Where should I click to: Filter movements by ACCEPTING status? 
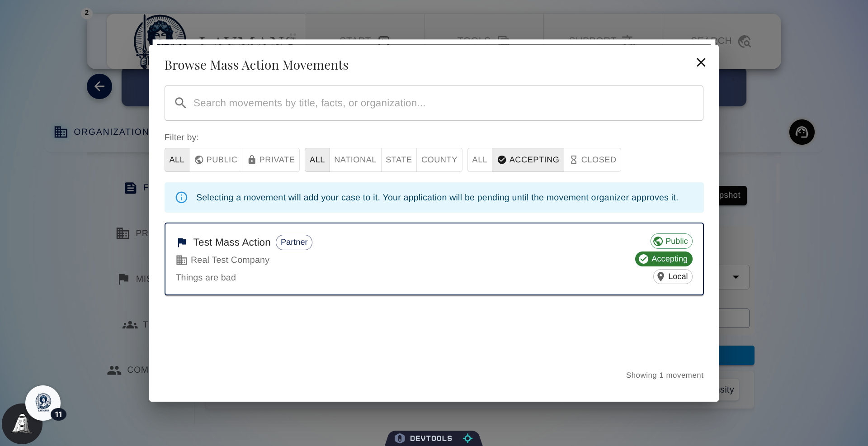click(528, 160)
